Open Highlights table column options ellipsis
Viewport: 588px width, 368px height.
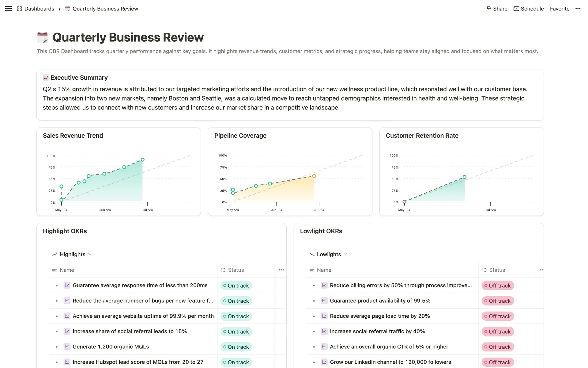(x=282, y=270)
